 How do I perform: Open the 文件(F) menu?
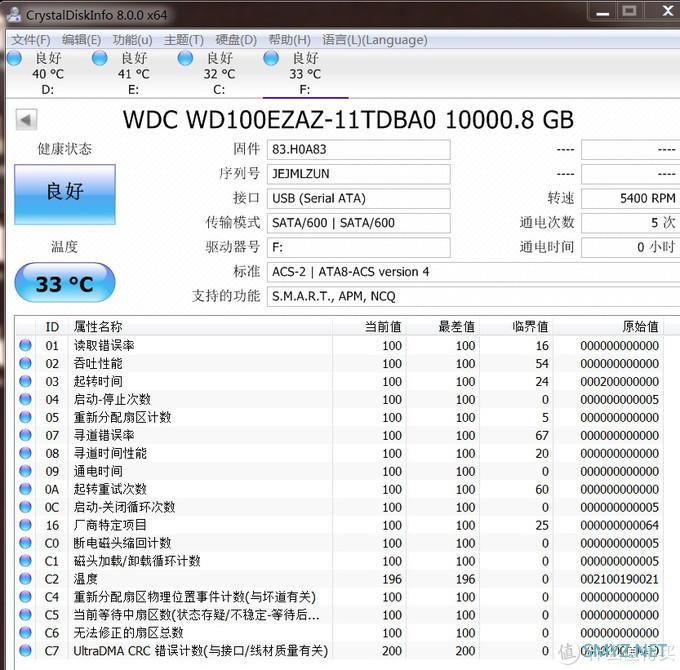click(x=30, y=40)
